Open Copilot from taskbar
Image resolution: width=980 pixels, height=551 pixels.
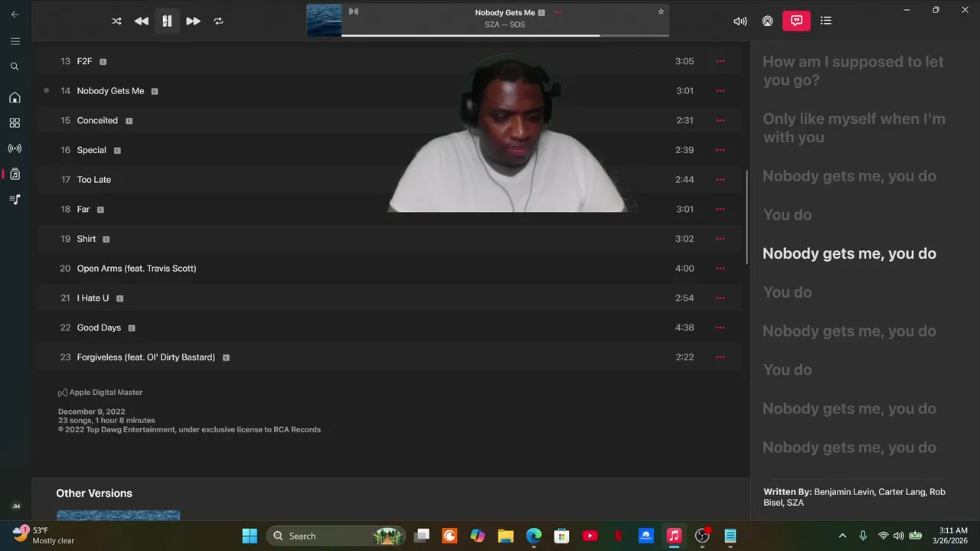point(478,536)
